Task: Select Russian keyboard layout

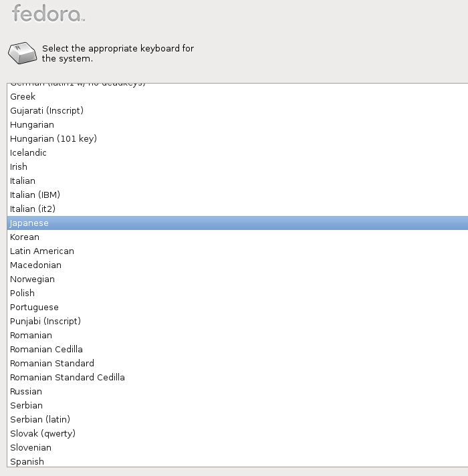Action: (237, 391)
